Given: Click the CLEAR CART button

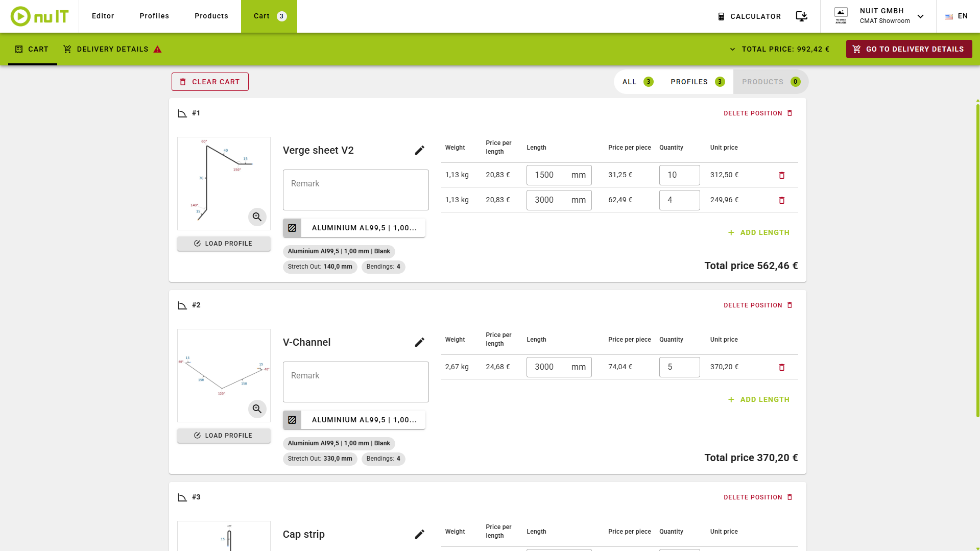Looking at the screenshot, I should pyautogui.click(x=210, y=82).
